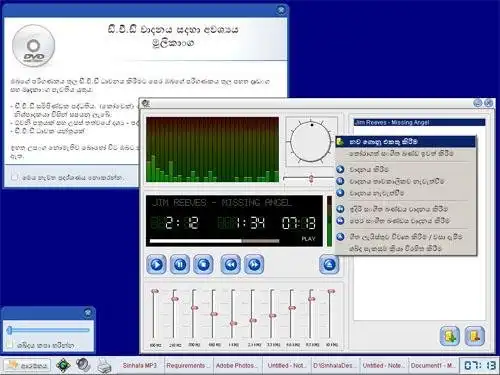Image resolution: width=500 pixels, height=375 pixels.
Task: Click the slider in the small volume window
Action: pyautogui.click(x=48, y=330)
